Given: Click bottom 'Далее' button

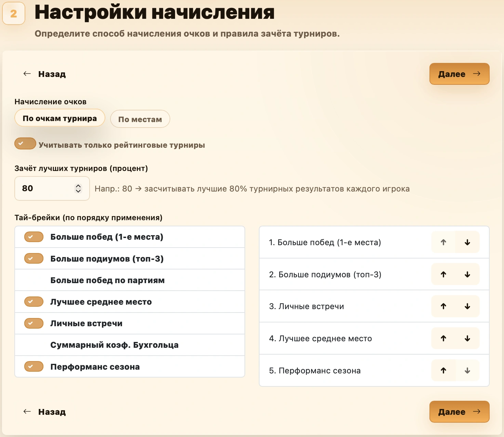Looking at the screenshot, I should 459,412.
